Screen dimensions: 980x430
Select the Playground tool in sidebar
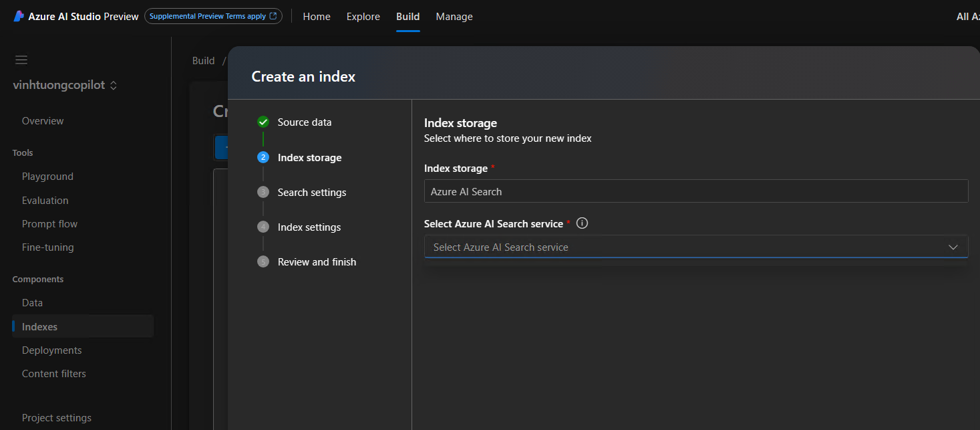pyautogui.click(x=47, y=176)
